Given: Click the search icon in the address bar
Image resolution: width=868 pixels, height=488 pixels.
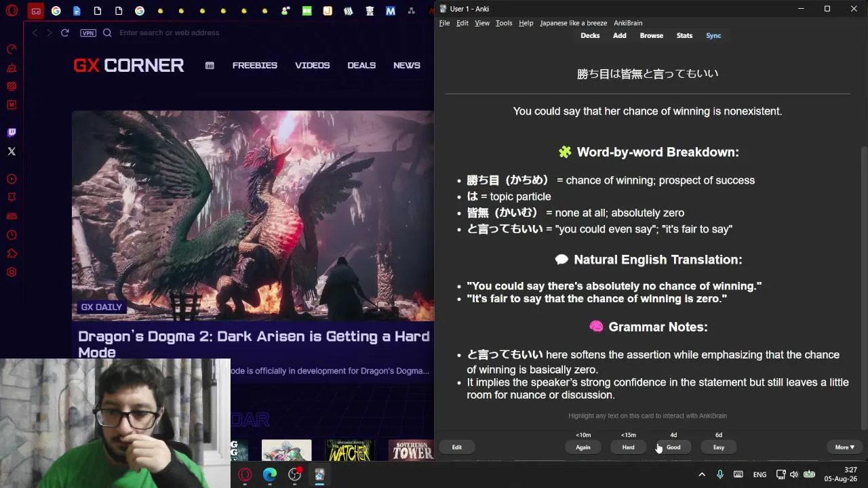Looking at the screenshot, I should point(106,33).
